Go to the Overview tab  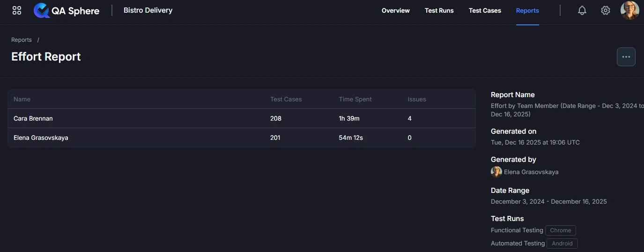(x=396, y=10)
